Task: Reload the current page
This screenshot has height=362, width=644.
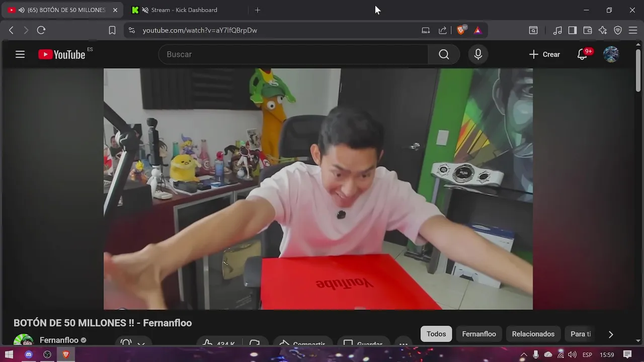Action: pyautogui.click(x=41, y=30)
